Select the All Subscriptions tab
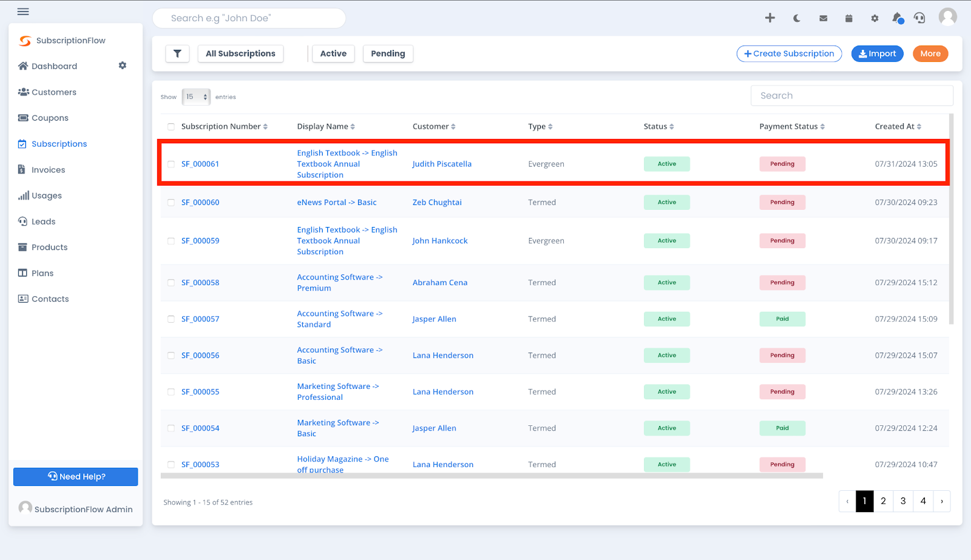 click(240, 53)
